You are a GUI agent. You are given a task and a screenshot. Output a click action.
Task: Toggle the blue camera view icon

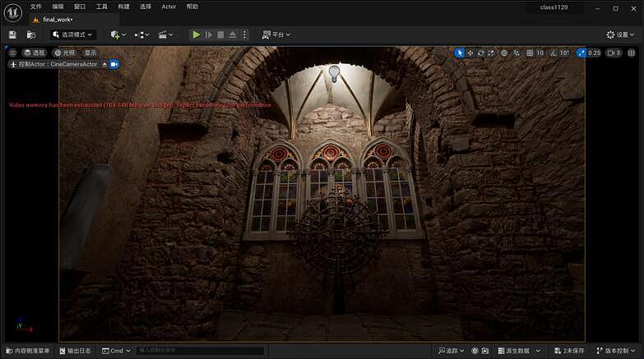pos(114,64)
